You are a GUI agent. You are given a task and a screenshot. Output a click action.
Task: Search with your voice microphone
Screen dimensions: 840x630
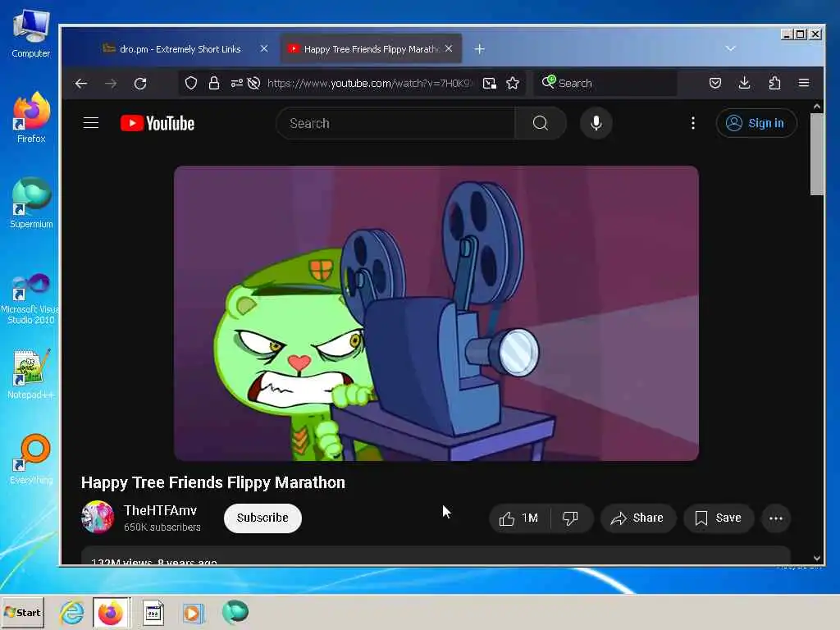point(596,123)
